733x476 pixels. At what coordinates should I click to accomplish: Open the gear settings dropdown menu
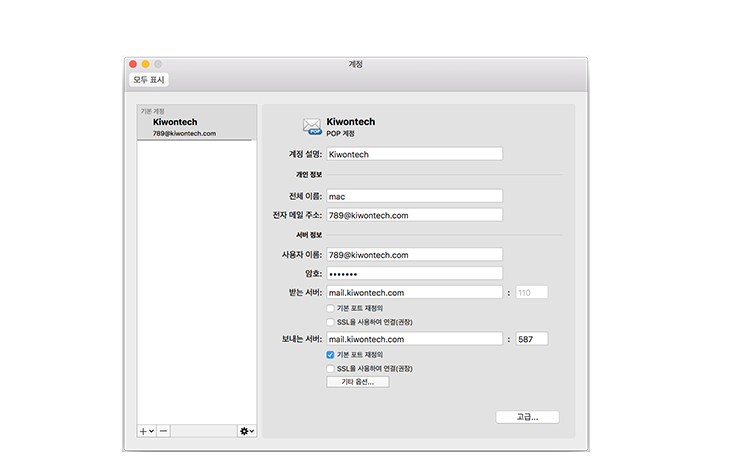pyautogui.click(x=246, y=430)
